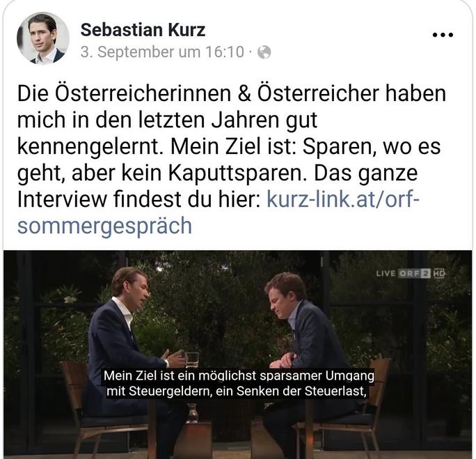Click the globe public-visibility icon
476x459 pixels.
pyautogui.click(x=264, y=52)
